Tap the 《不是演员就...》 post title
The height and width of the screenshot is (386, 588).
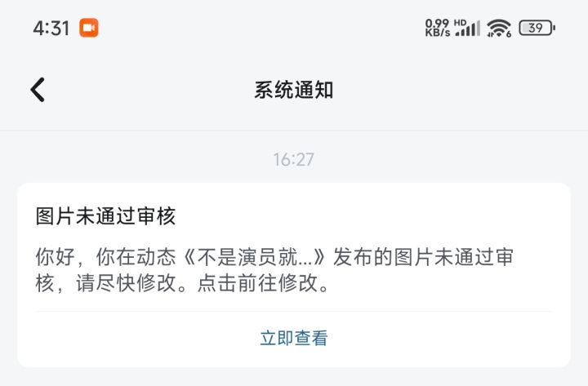[254, 257]
